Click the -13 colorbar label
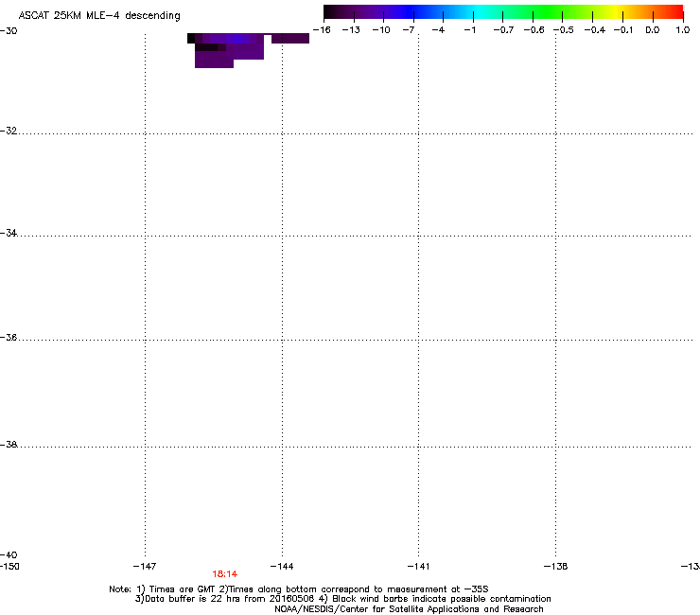This screenshot has width=700, height=615. coord(351,30)
